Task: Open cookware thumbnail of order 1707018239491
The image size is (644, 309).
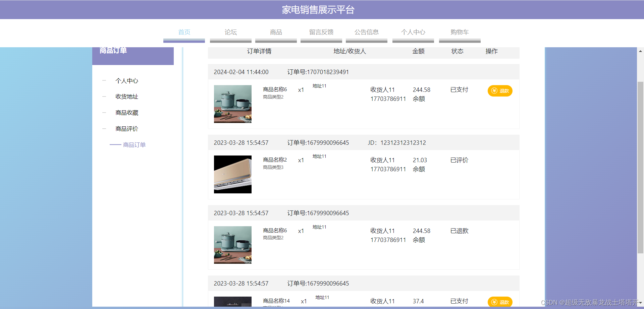Action: coord(233,104)
